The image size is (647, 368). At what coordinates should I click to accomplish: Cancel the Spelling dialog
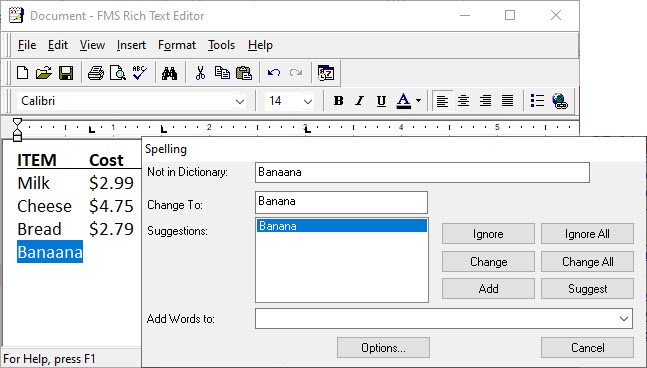click(587, 348)
